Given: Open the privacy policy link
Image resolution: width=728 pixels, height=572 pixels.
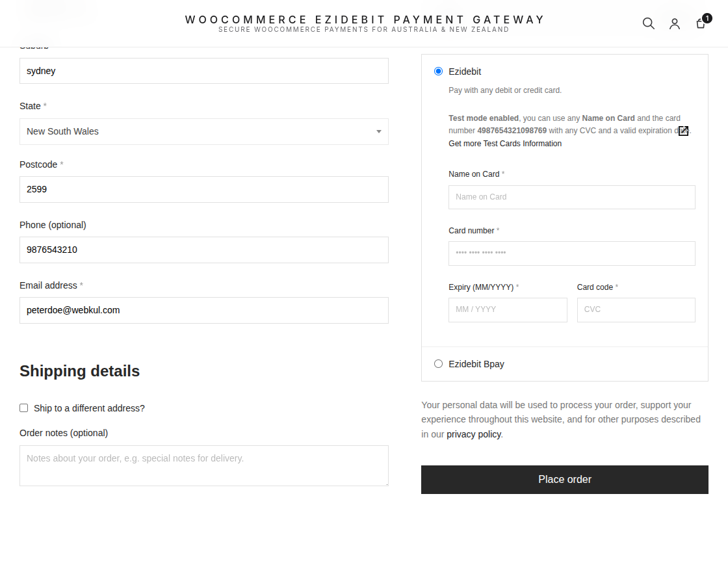Looking at the screenshot, I should (x=474, y=434).
